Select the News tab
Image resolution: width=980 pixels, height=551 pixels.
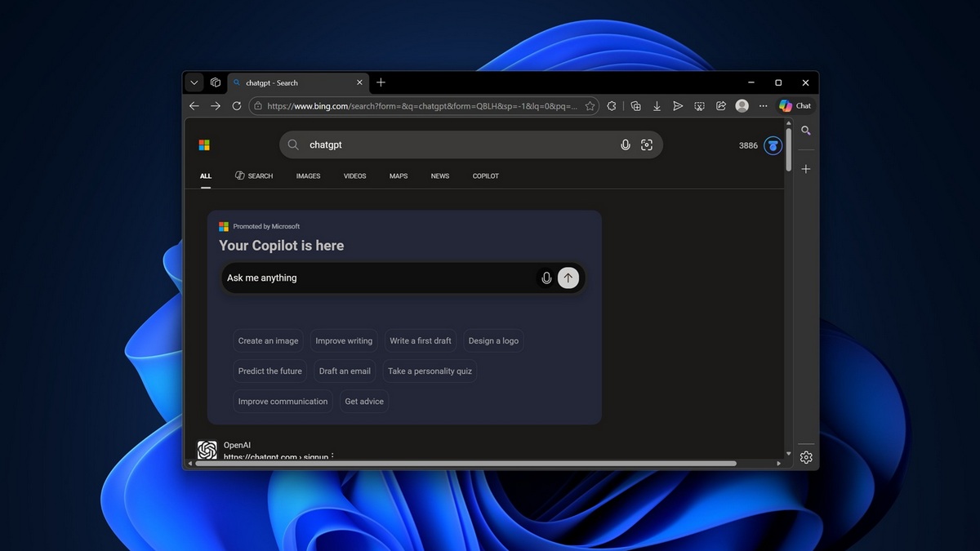coord(439,176)
